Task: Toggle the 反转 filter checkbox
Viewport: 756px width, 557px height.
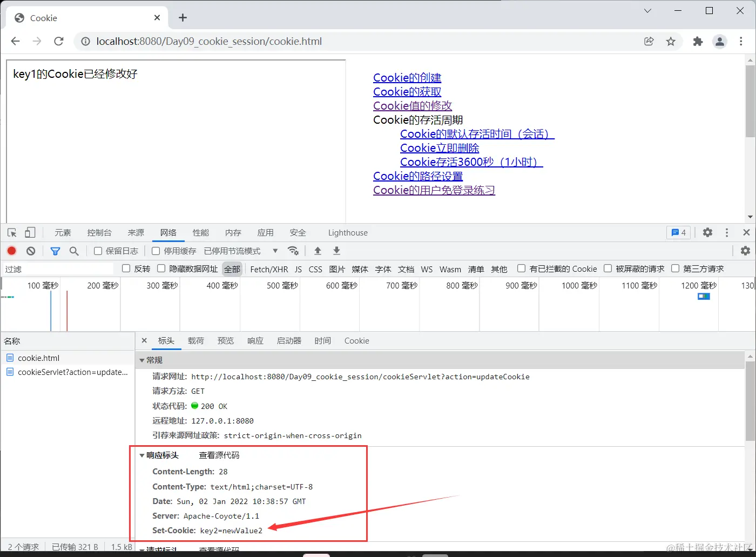Action: (126, 269)
